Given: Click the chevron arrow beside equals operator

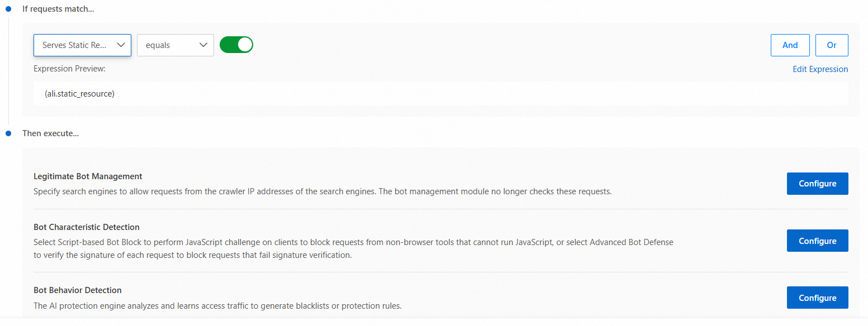Looking at the screenshot, I should point(203,45).
